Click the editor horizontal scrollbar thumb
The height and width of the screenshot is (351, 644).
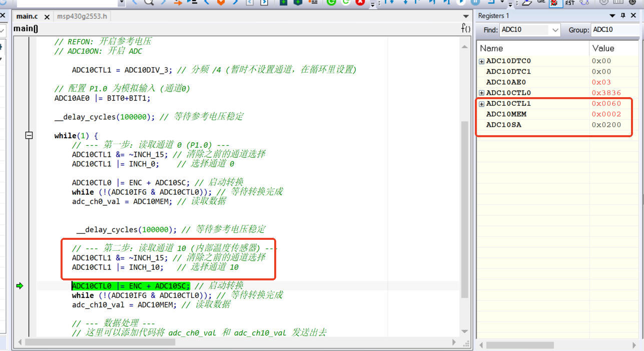[100, 342]
